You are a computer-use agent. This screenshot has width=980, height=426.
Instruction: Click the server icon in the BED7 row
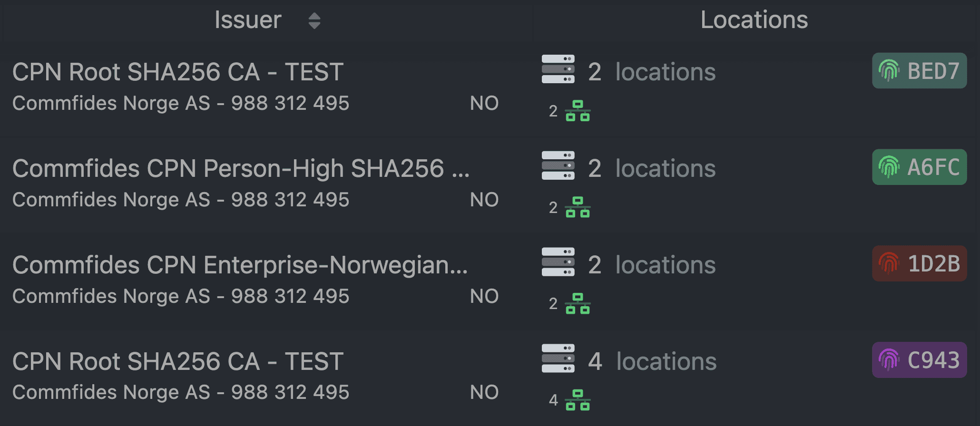[x=558, y=69]
